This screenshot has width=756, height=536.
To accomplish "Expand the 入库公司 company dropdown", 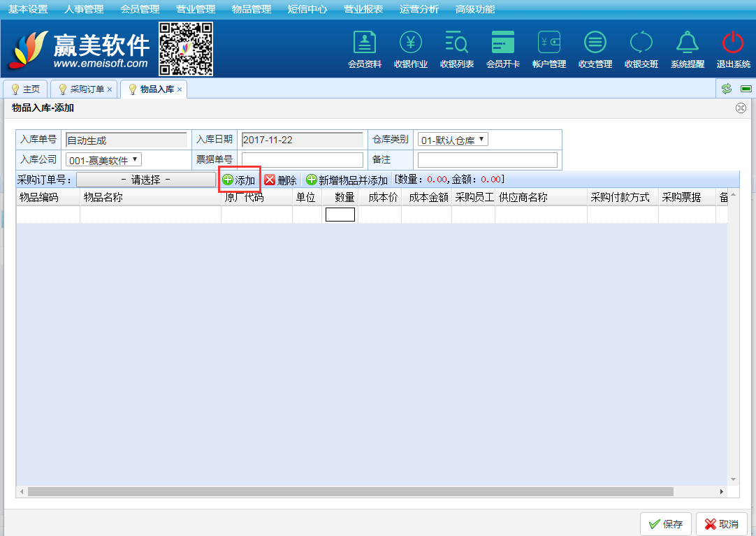I will 103,160.
